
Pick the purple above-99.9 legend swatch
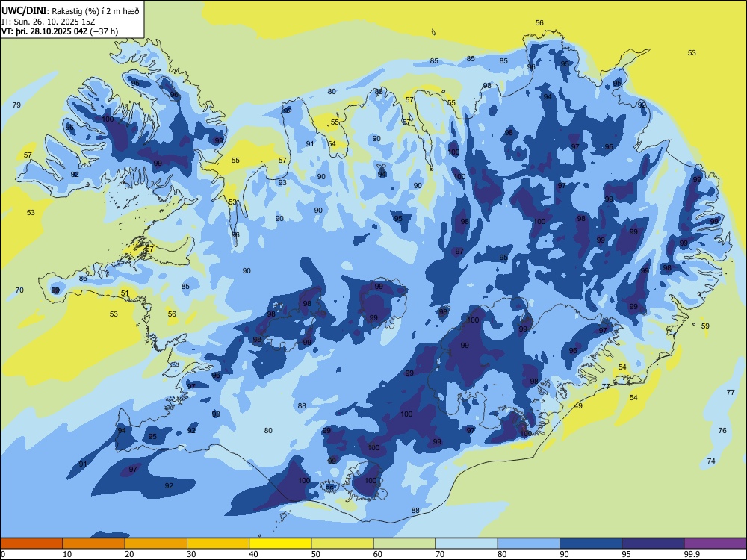pos(715,544)
